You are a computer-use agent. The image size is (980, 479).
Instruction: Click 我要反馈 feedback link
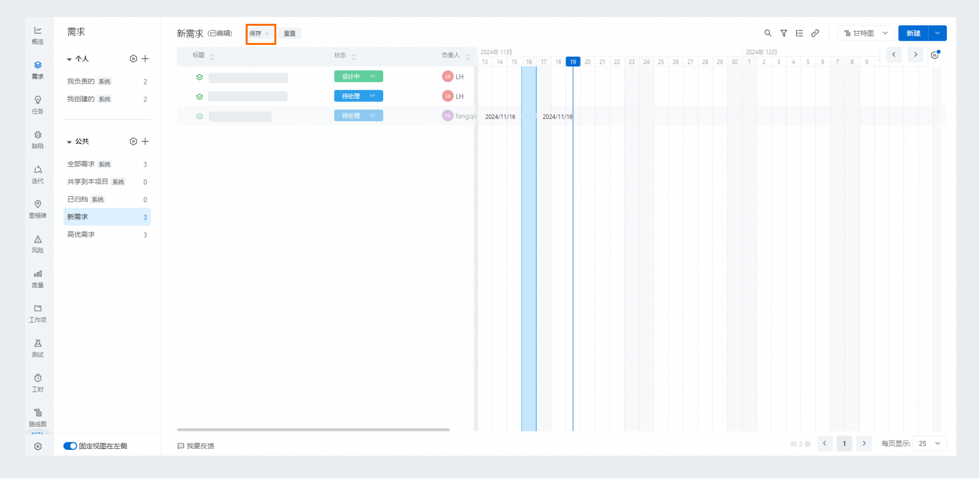(196, 446)
